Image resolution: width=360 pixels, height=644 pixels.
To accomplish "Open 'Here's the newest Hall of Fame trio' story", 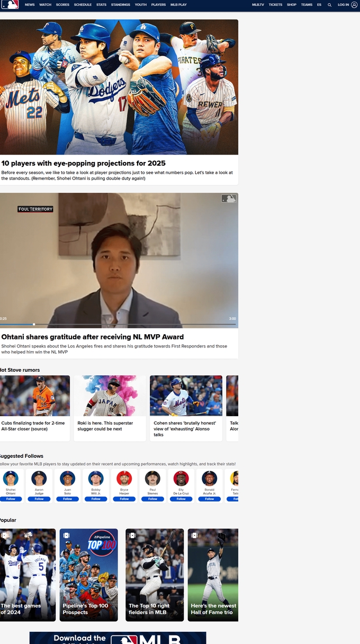I will click(x=213, y=575).
